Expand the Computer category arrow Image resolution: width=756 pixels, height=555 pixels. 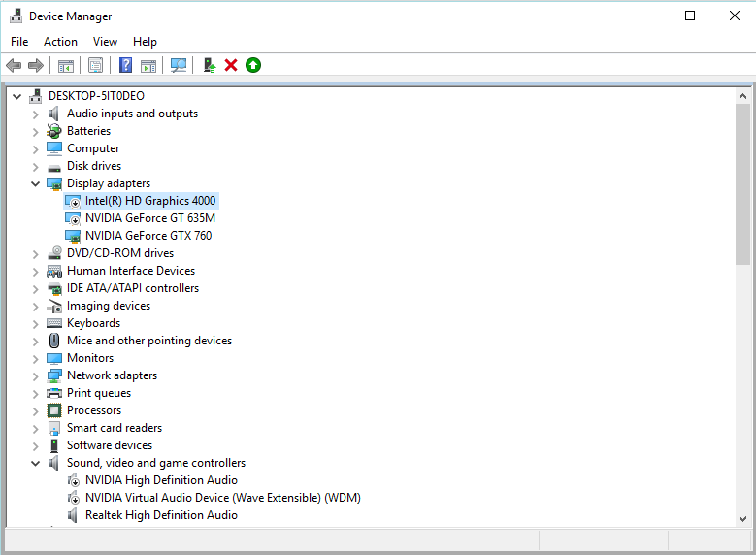(x=35, y=149)
